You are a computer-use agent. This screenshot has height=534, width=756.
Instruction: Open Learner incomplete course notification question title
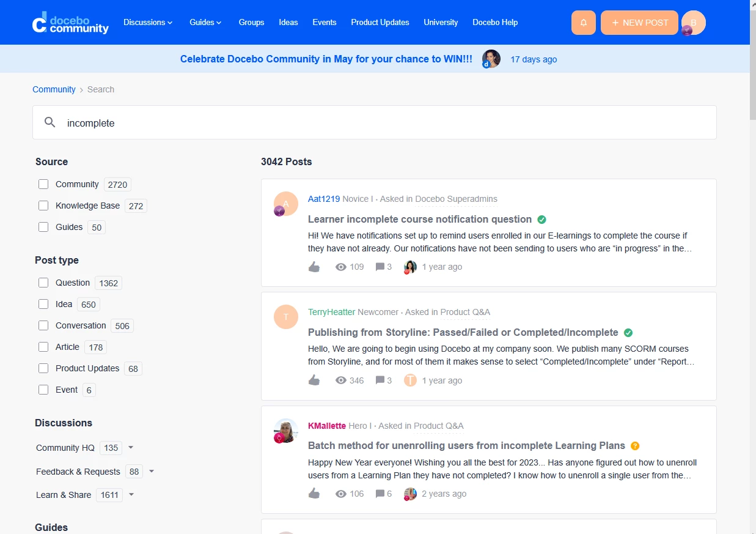pos(420,219)
